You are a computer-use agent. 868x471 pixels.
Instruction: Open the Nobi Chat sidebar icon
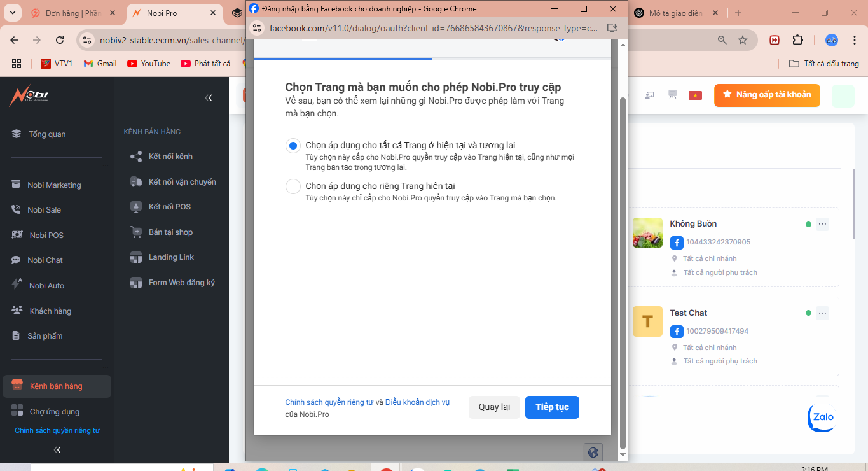16,260
